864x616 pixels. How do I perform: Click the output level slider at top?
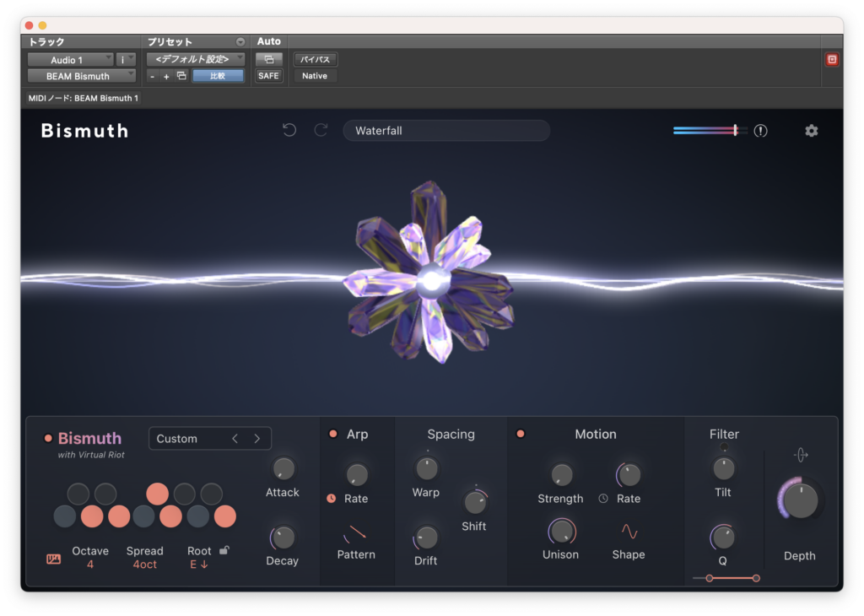coord(710,131)
